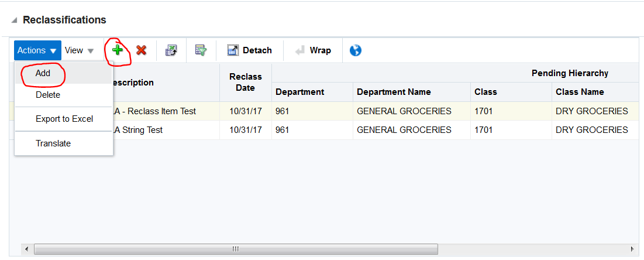Click the red X Delete icon
This screenshot has height=260, width=644.
click(142, 50)
